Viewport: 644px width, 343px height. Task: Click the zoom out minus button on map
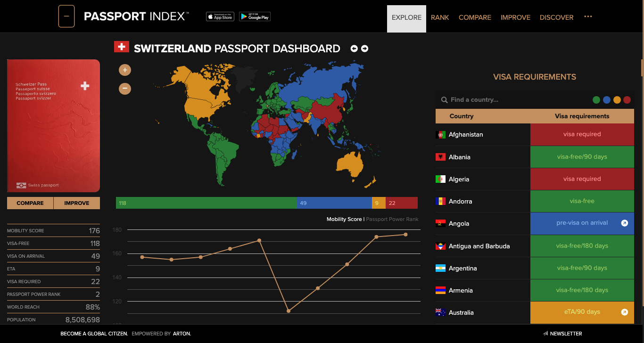[125, 88]
